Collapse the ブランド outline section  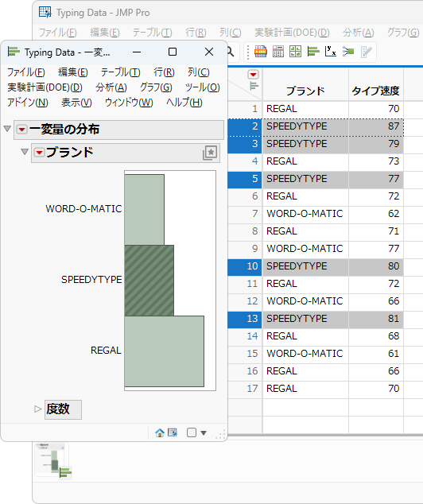[25, 151]
